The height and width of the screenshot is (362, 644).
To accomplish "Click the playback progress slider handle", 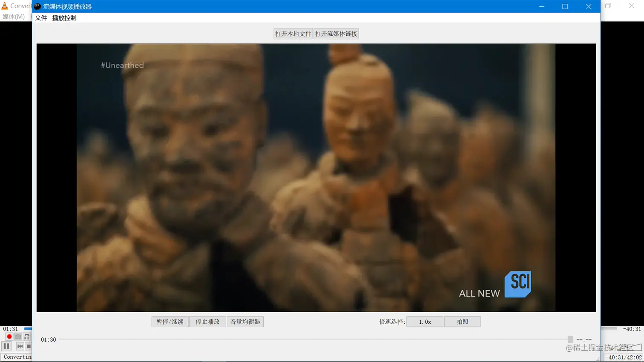I will tap(571, 339).
